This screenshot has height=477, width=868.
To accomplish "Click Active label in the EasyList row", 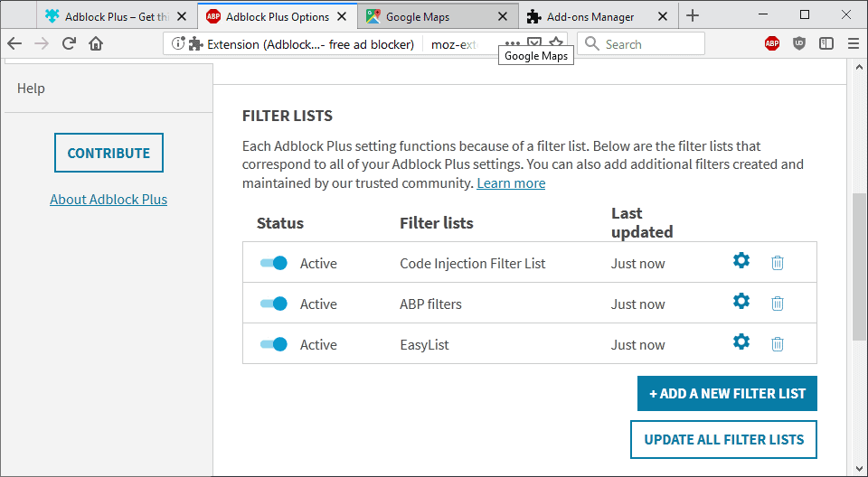I will coord(318,345).
